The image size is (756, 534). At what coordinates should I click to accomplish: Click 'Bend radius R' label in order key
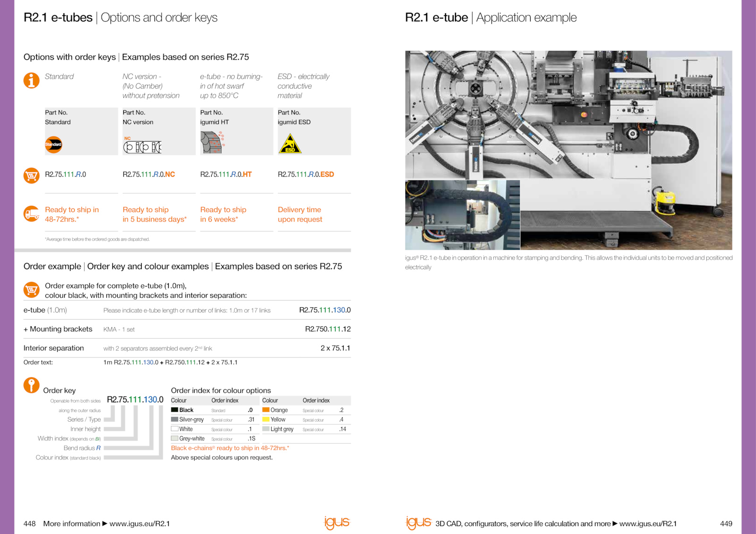82,448
